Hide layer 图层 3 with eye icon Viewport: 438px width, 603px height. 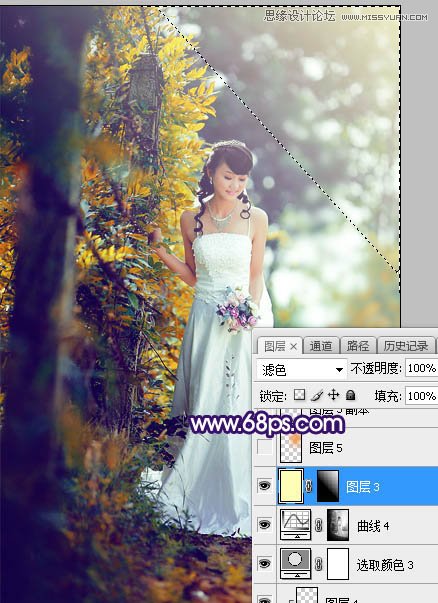coord(264,486)
